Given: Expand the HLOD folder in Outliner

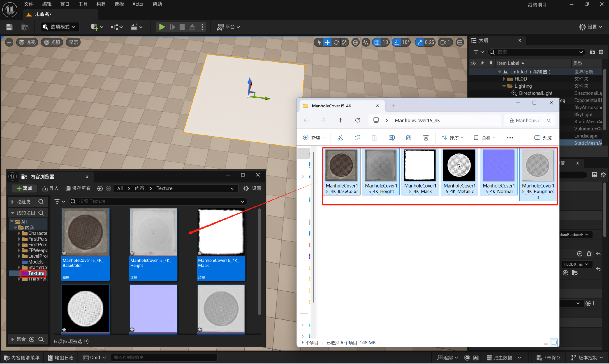Looking at the screenshot, I should point(504,79).
